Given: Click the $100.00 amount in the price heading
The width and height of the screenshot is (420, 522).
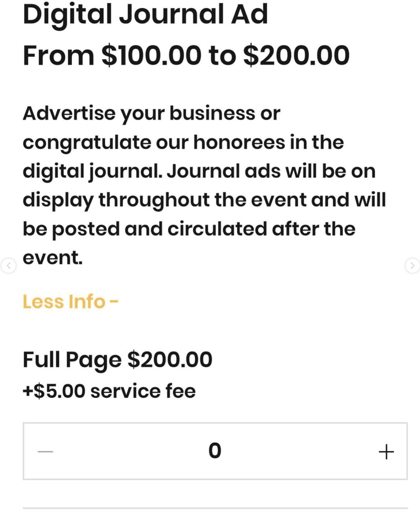Looking at the screenshot, I should pyautogui.click(x=152, y=55).
